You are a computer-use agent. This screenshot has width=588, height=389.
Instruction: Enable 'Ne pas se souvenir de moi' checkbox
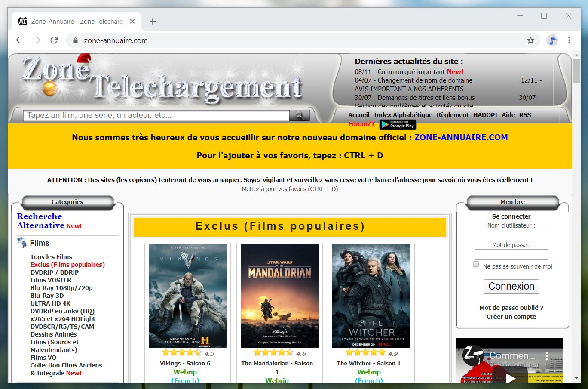[476, 265]
